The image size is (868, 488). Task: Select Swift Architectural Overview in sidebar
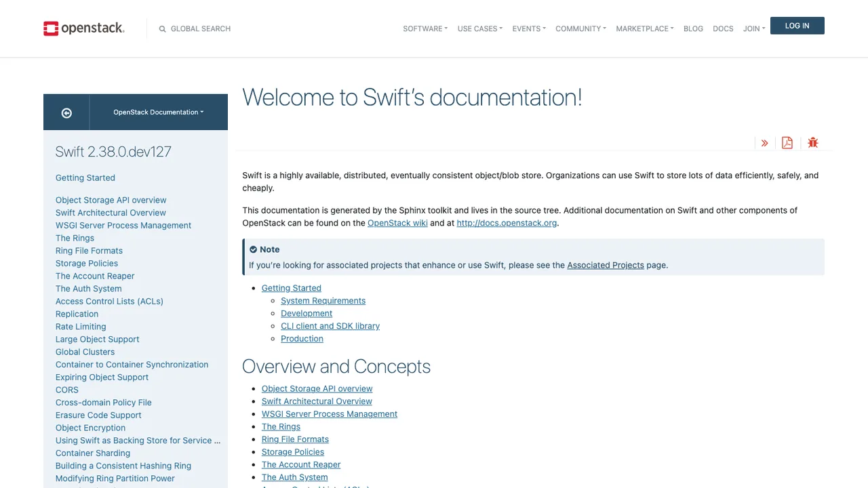pos(111,213)
